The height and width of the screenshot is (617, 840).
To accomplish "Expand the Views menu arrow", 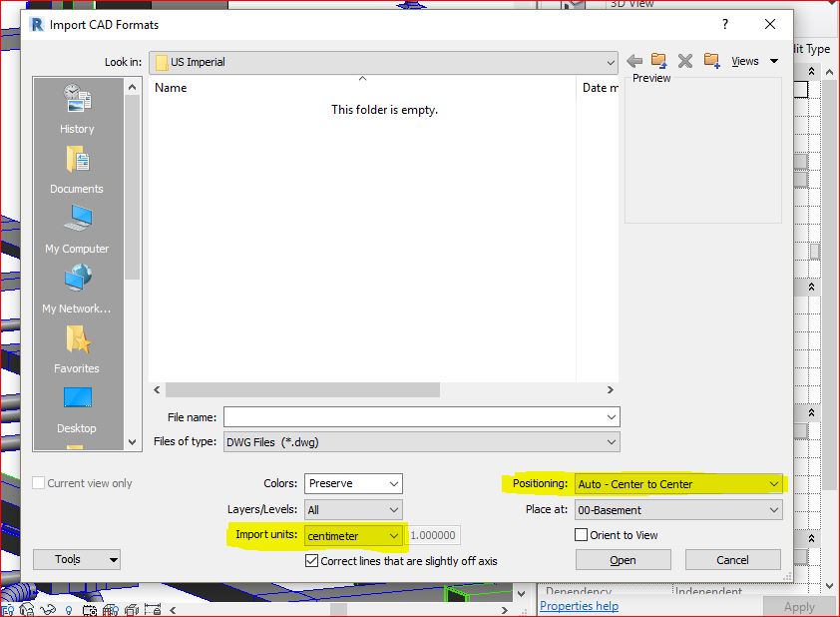I will [774, 61].
